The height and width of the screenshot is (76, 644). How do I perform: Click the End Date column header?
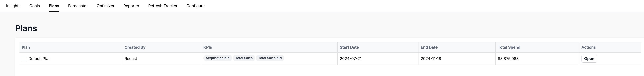click(429, 47)
